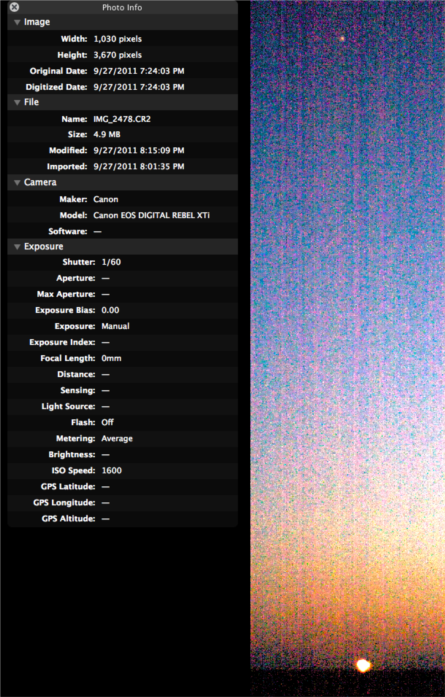The image size is (445, 697).
Task: Click the Focal Length value 0mm
Action: (x=111, y=358)
